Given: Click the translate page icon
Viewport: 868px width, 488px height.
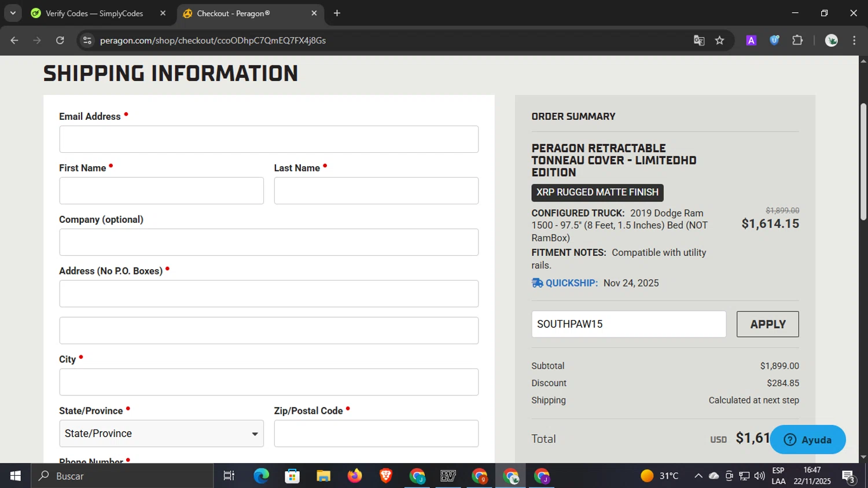Looking at the screenshot, I should tap(699, 41).
